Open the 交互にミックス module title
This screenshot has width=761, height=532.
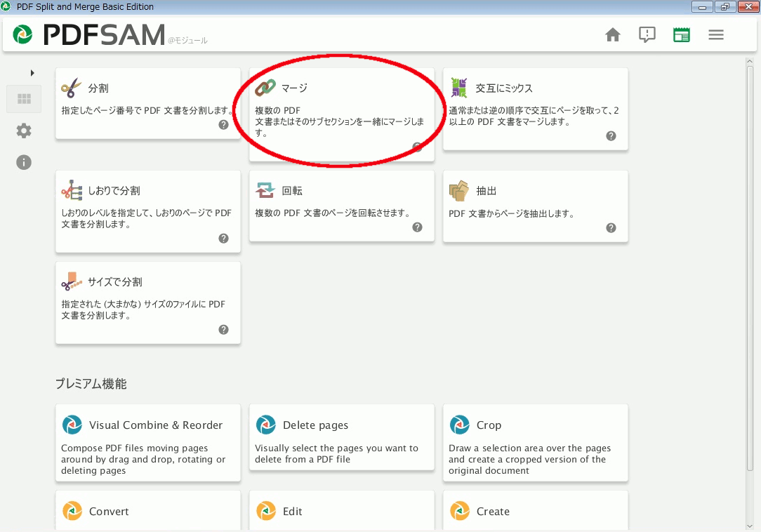click(504, 88)
